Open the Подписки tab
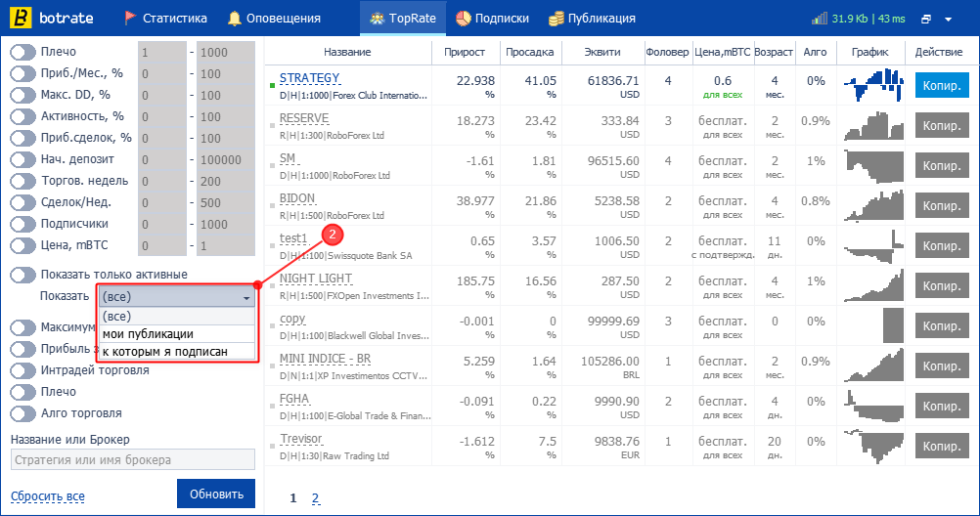Viewport: 980px width, 516px height. point(492,19)
